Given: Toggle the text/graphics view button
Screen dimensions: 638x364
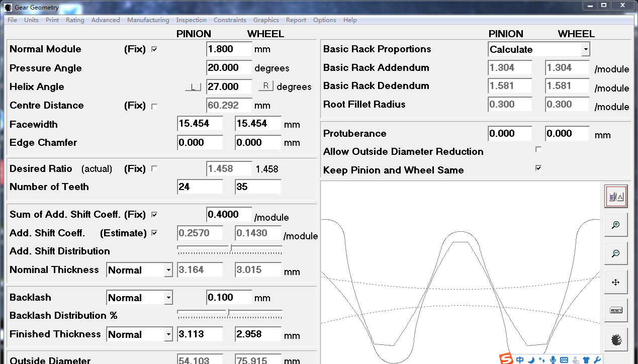Looking at the screenshot, I should tap(615, 196).
